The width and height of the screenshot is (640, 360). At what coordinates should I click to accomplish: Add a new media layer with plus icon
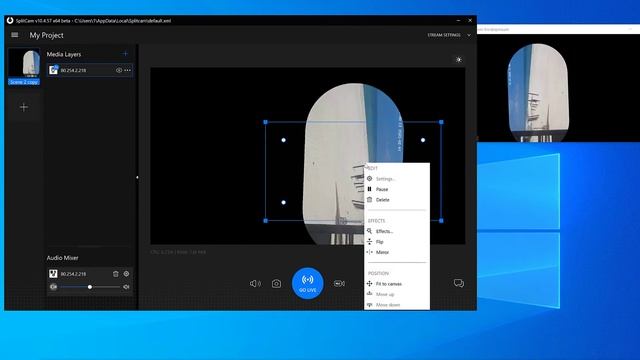[x=125, y=54]
